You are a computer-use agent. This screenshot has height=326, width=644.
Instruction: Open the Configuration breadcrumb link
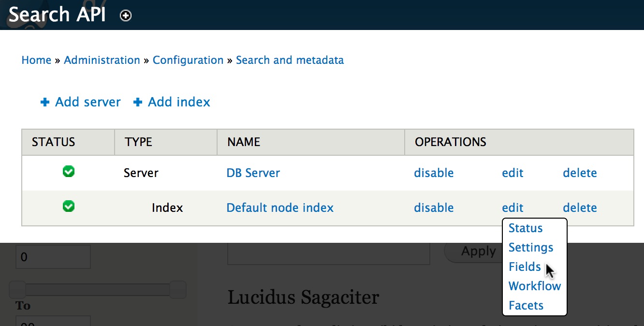tap(188, 60)
